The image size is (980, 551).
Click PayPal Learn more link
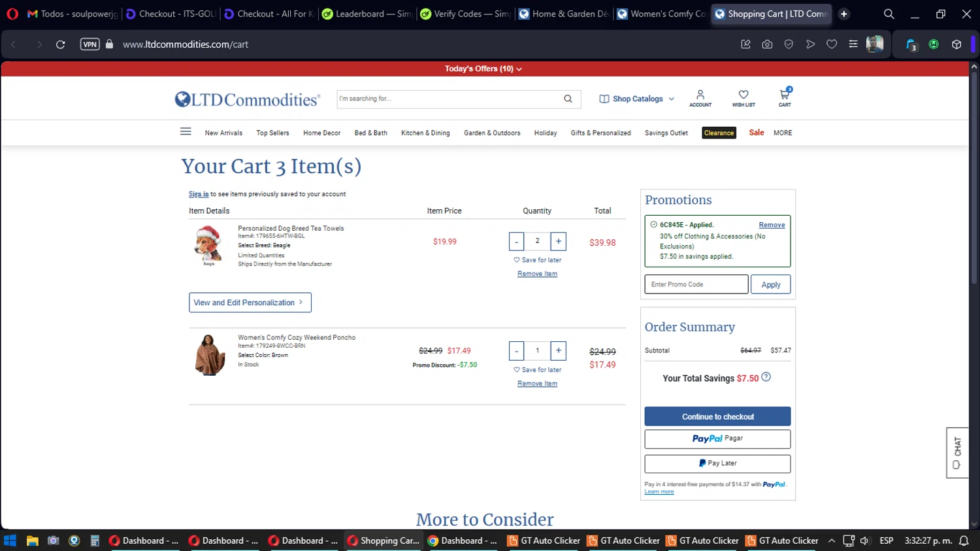659,492
